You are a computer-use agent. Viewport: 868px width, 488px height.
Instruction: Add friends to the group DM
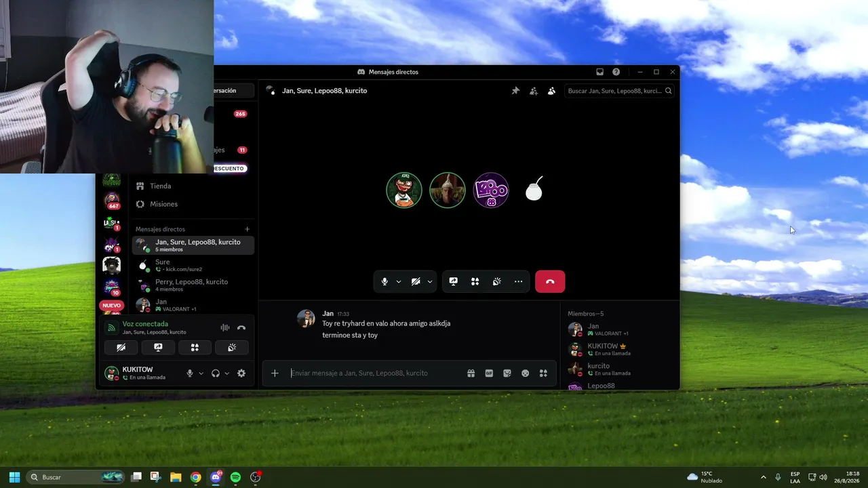534,91
